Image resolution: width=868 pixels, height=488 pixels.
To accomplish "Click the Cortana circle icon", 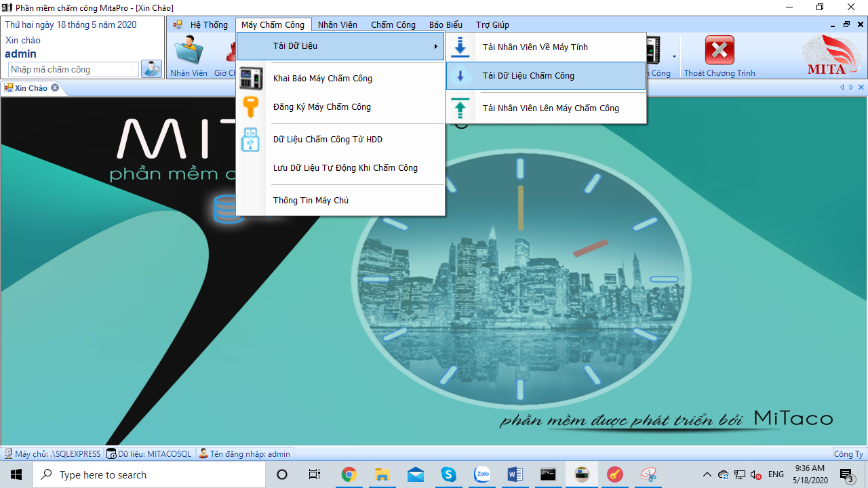I will pyautogui.click(x=282, y=474).
